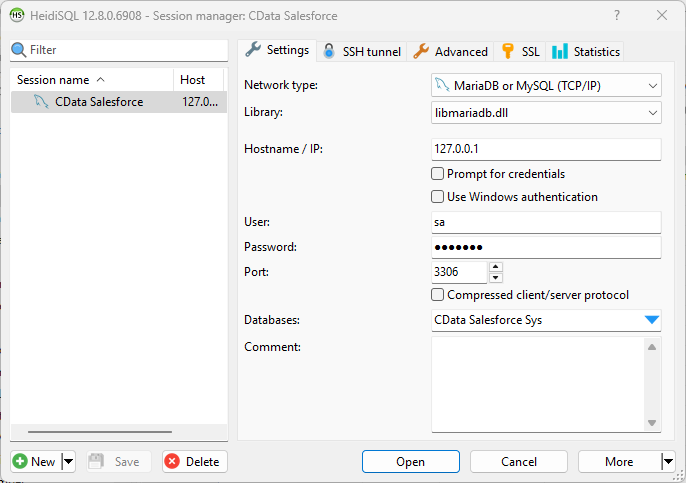Select CData Salesforce session in list
The height and width of the screenshot is (483, 686).
(99, 102)
